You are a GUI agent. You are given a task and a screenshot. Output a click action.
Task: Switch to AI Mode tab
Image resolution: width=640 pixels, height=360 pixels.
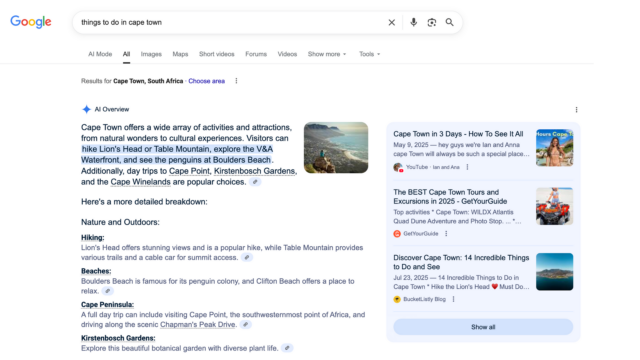click(x=100, y=54)
